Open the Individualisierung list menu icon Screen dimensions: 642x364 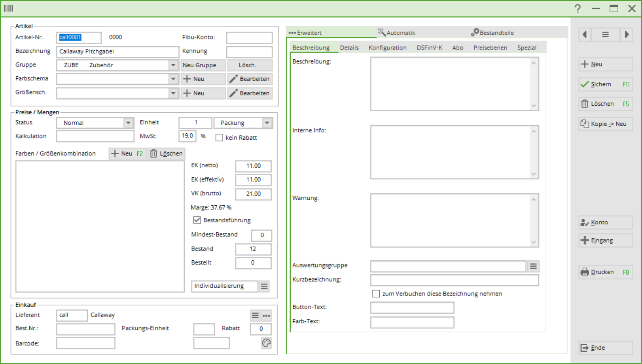click(264, 287)
